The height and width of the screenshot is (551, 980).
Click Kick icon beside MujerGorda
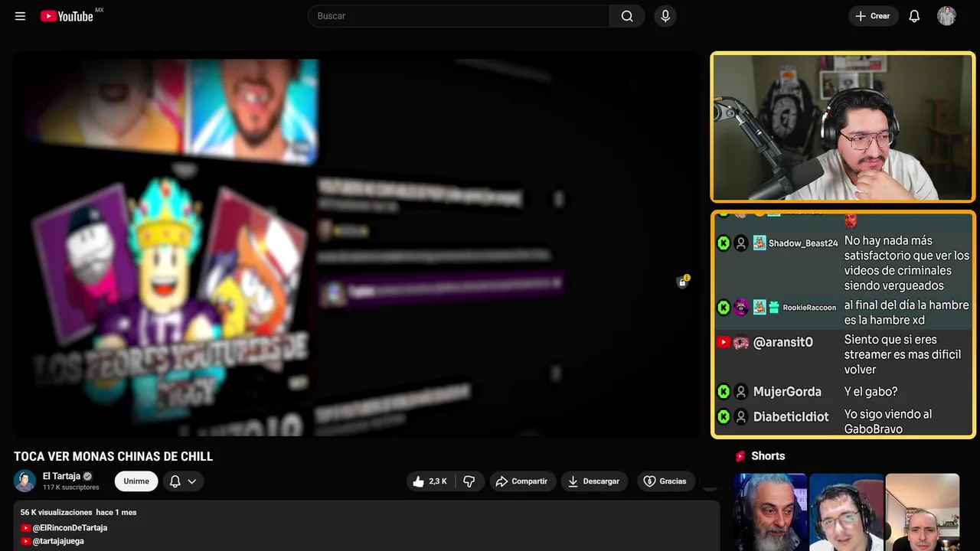724,392
